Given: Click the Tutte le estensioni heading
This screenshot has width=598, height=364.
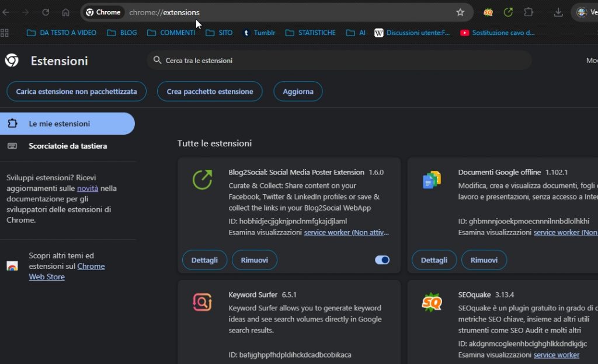Looking at the screenshot, I should 214,143.
